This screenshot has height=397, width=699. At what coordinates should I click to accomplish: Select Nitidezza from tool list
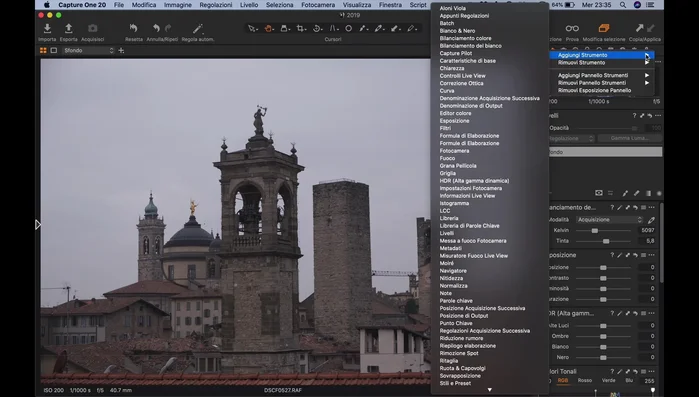[x=451, y=278]
